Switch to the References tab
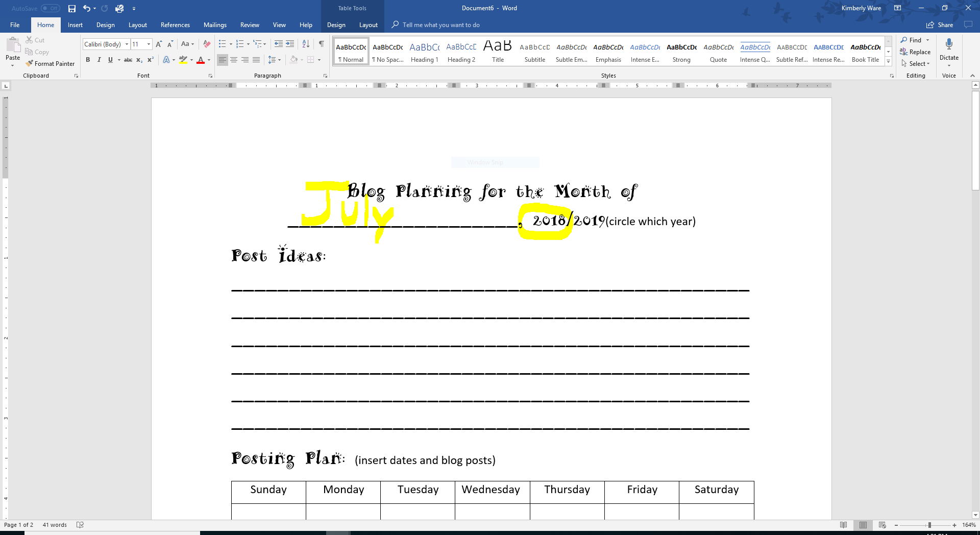 click(x=175, y=25)
